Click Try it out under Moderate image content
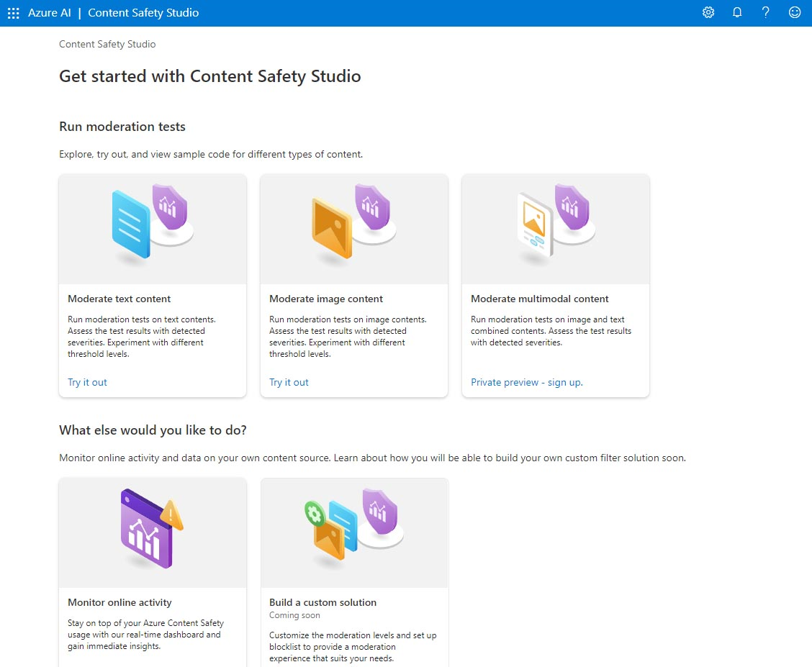812x667 pixels. 289,382
